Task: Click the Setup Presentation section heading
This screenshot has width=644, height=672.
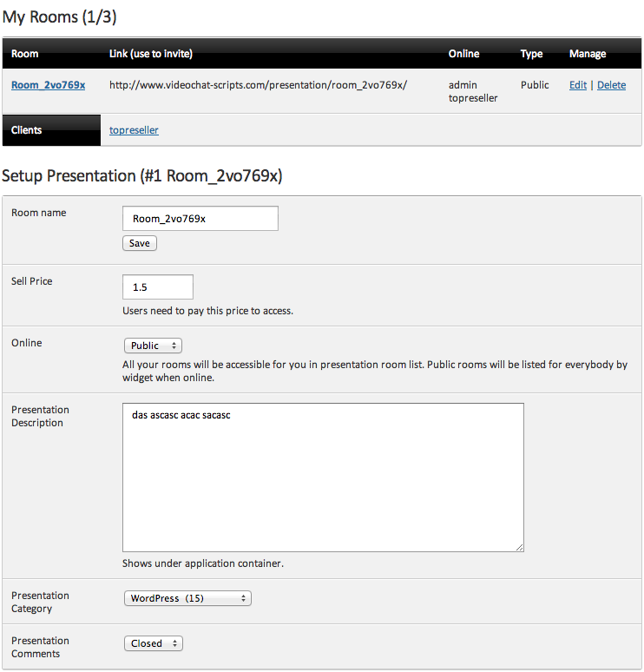Action: point(141,176)
